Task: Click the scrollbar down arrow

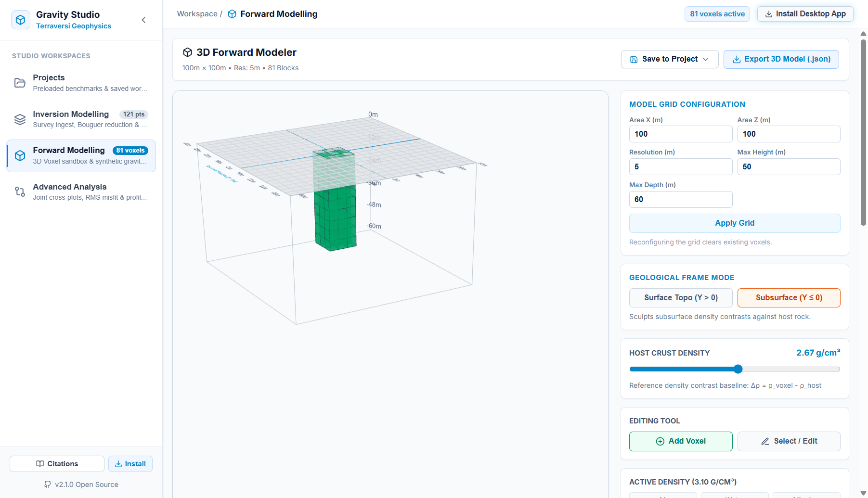Action: click(863, 493)
